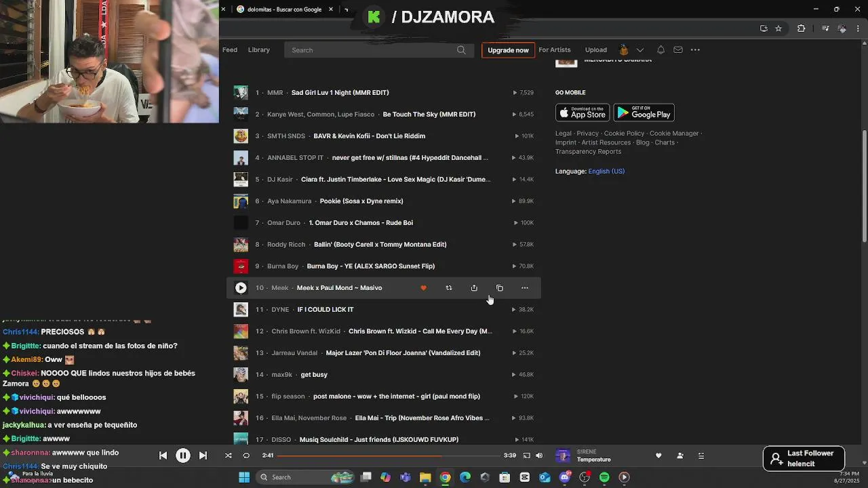Open the next-up queue list
The height and width of the screenshot is (488, 868).
coord(701,455)
